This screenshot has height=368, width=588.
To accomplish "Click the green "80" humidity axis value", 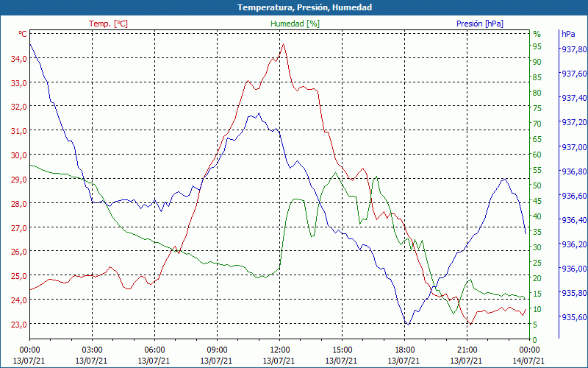I will pyautogui.click(x=537, y=93).
